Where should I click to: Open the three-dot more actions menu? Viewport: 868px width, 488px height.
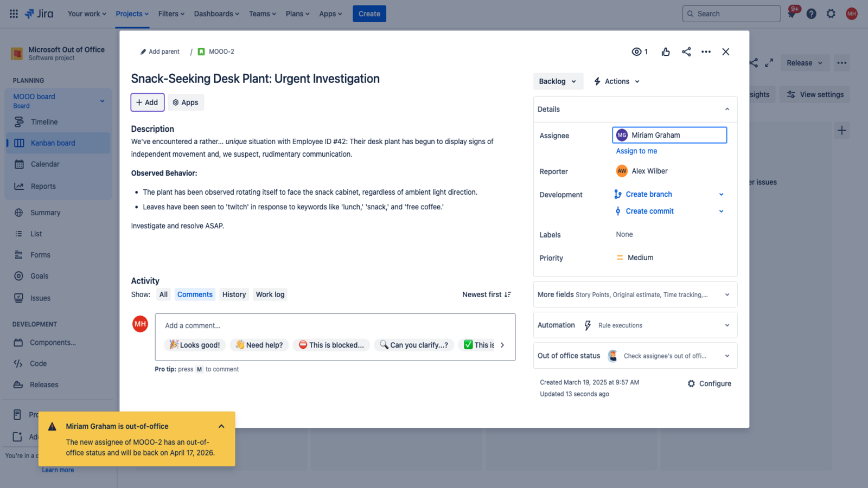(x=706, y=52)
